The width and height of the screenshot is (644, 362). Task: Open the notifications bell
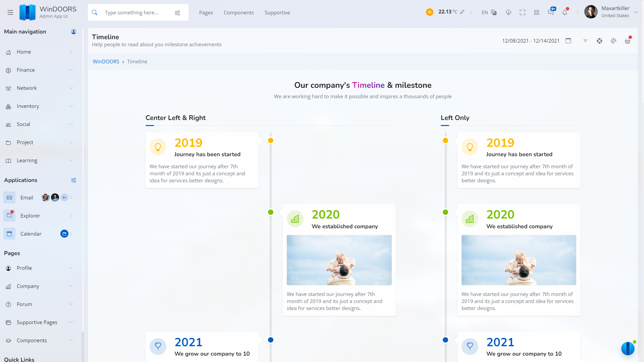click(x=565, y=12)
